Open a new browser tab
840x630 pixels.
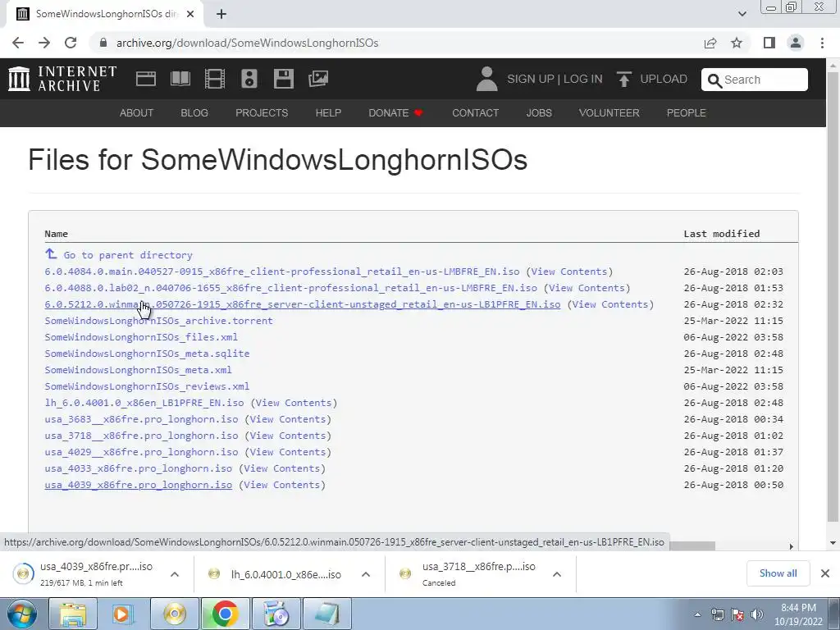pos(221,14)
